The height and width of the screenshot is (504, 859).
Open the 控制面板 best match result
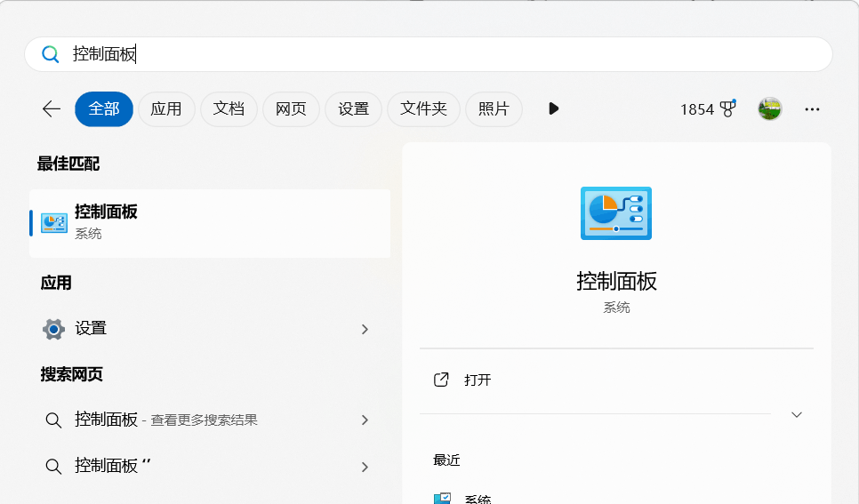[210, 223]
